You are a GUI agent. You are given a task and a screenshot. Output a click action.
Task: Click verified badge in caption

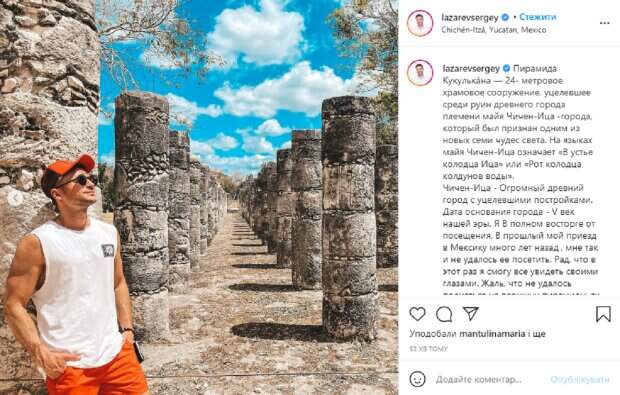506,68
